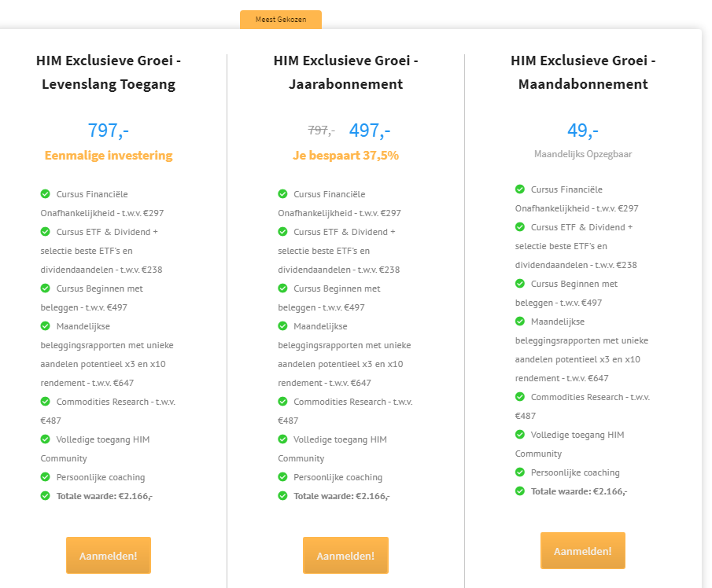Click Jaarabonnement check icon beside Cursus Beginnen met

click(x=283, y=288)
